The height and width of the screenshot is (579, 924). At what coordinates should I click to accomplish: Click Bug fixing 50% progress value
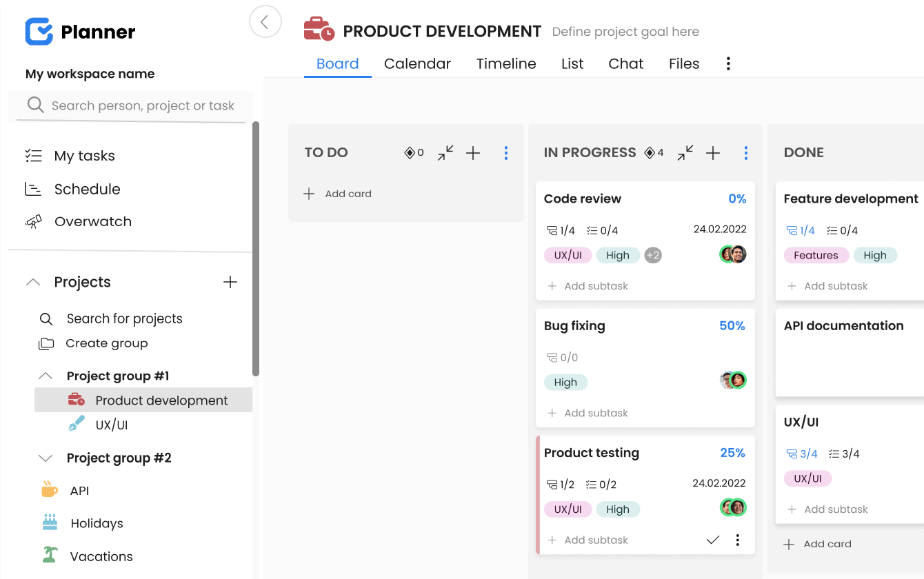pyautogui.click(x=732, y=326)
